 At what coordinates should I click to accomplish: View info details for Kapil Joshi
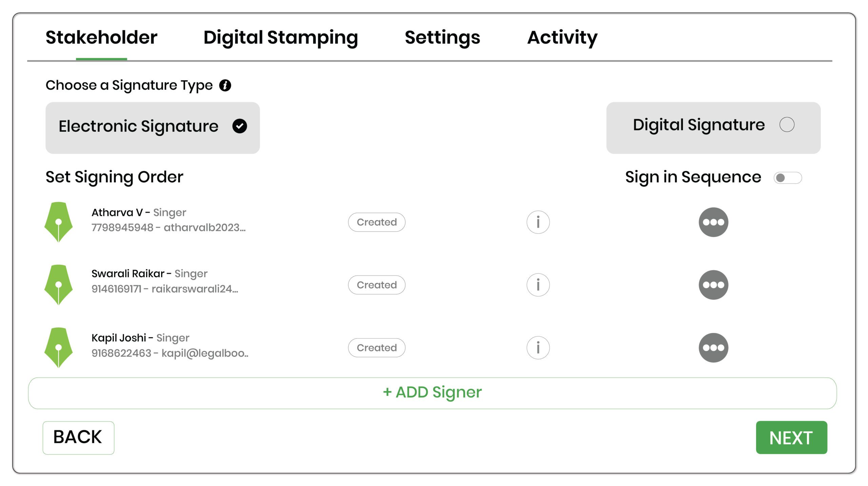pyautogui.click(x=538, y=348)
